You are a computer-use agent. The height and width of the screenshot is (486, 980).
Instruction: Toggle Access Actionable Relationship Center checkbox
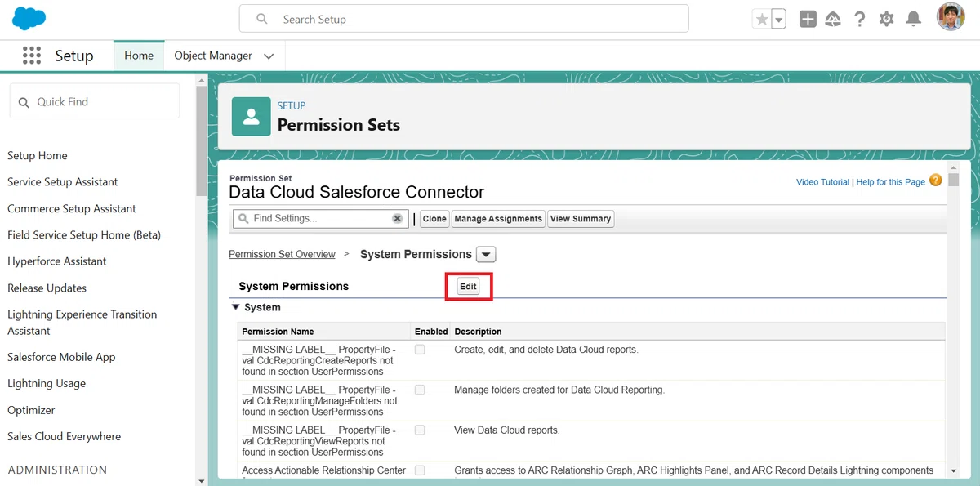tap(420, 470)
